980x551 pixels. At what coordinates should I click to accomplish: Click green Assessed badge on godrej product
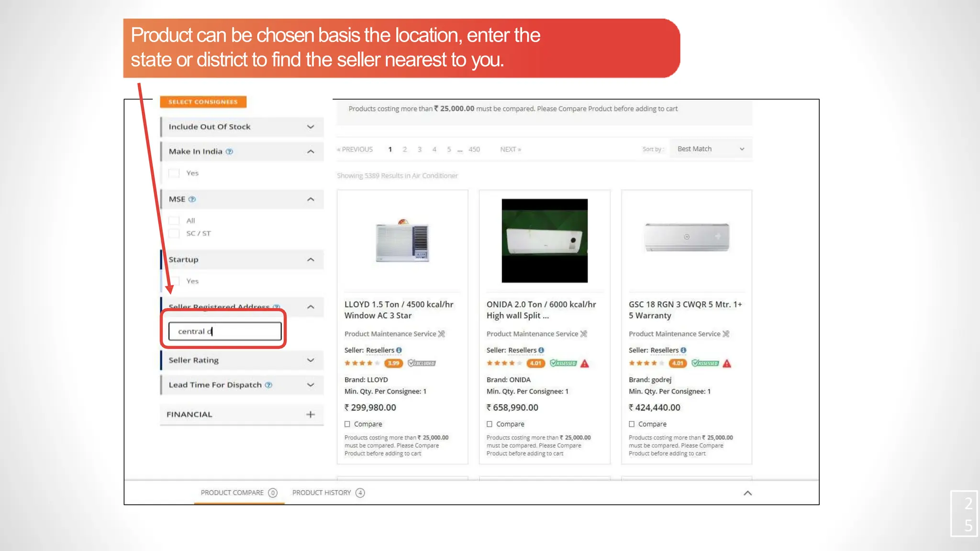point(705,364)
